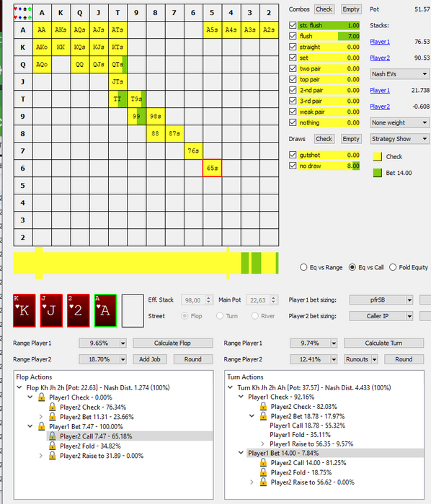Select the Jack of hearts flop card
The width and height of the screenshot is (431, 504).
(x=51, y=310)
